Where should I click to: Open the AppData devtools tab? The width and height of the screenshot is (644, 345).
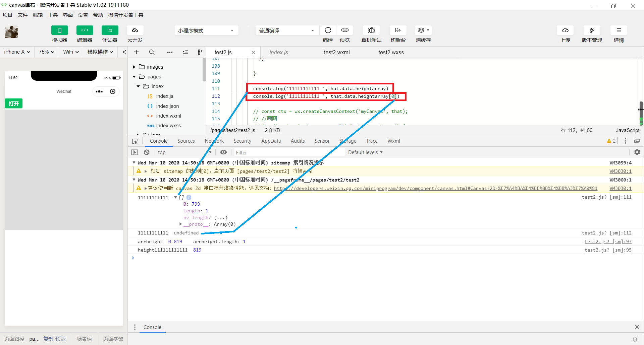[271, 141]
